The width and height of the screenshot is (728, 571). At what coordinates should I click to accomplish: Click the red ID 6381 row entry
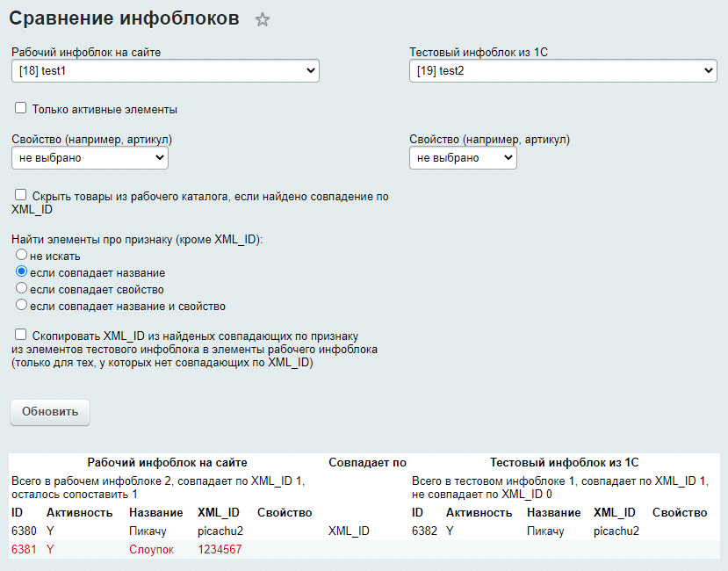tap(24, 549)
